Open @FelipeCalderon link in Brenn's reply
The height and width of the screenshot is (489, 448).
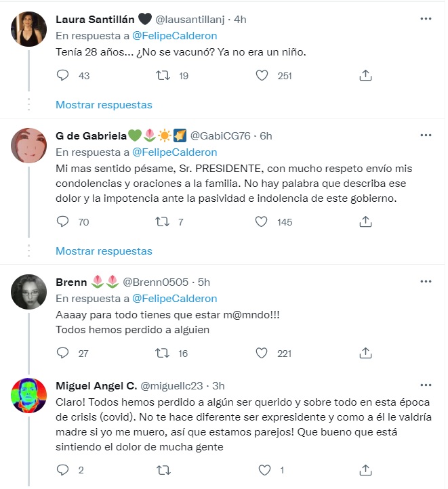click(174, 299)
